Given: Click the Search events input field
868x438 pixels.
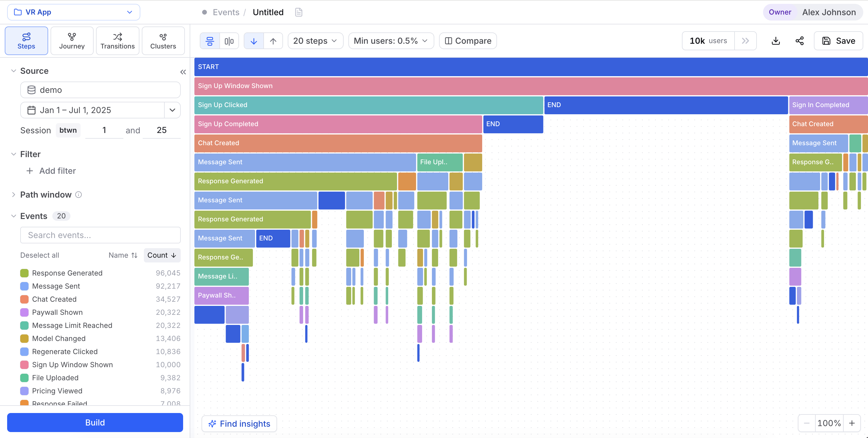Looking at the screenshot, I should tap(100, 235).
